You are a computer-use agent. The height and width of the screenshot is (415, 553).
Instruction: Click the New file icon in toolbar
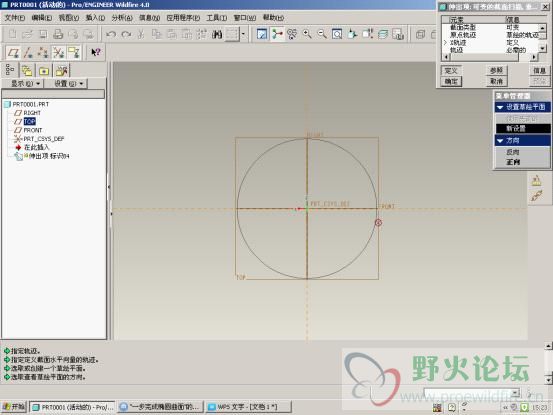13,34
